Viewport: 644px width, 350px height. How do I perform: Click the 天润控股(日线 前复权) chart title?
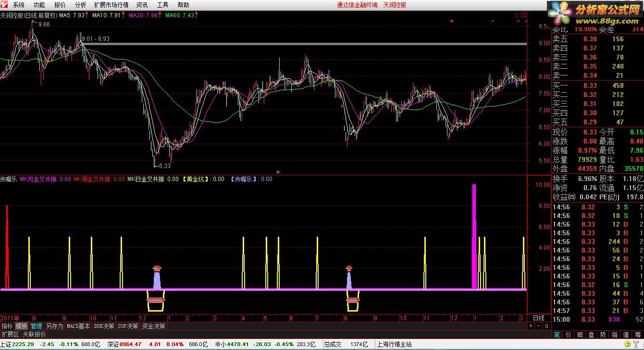pyautogui.click(x=29, y=15)
